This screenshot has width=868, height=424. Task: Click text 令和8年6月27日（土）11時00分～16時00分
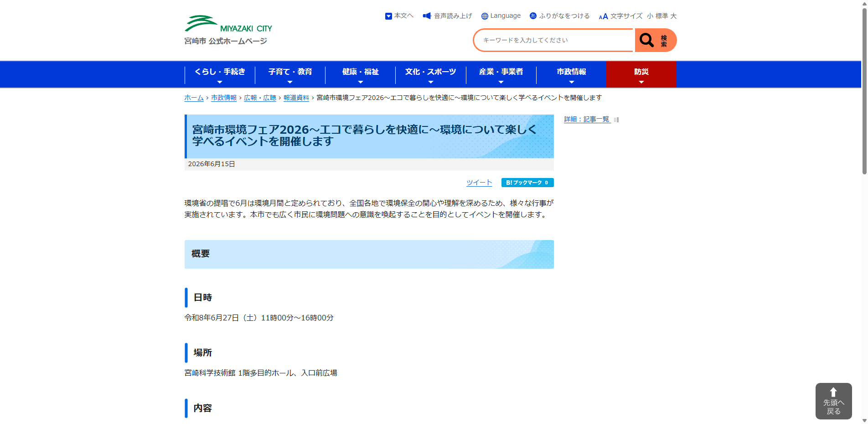[259, 318]
